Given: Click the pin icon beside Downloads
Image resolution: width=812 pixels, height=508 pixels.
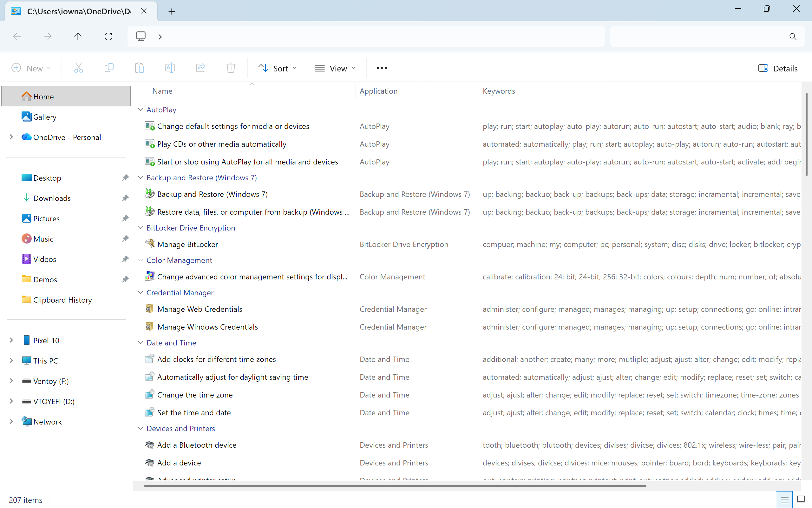Looking at the screenshot, I should [125, 198].
